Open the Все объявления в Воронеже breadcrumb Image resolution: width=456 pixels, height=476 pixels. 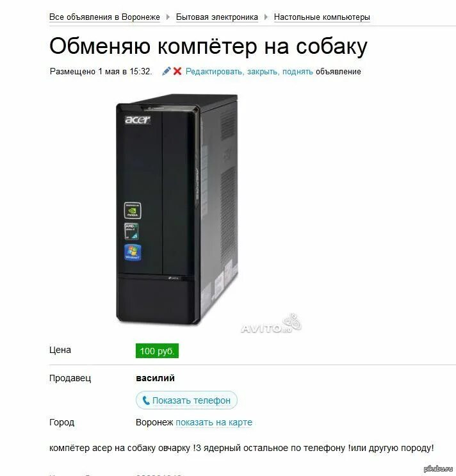tap(104, 17)
